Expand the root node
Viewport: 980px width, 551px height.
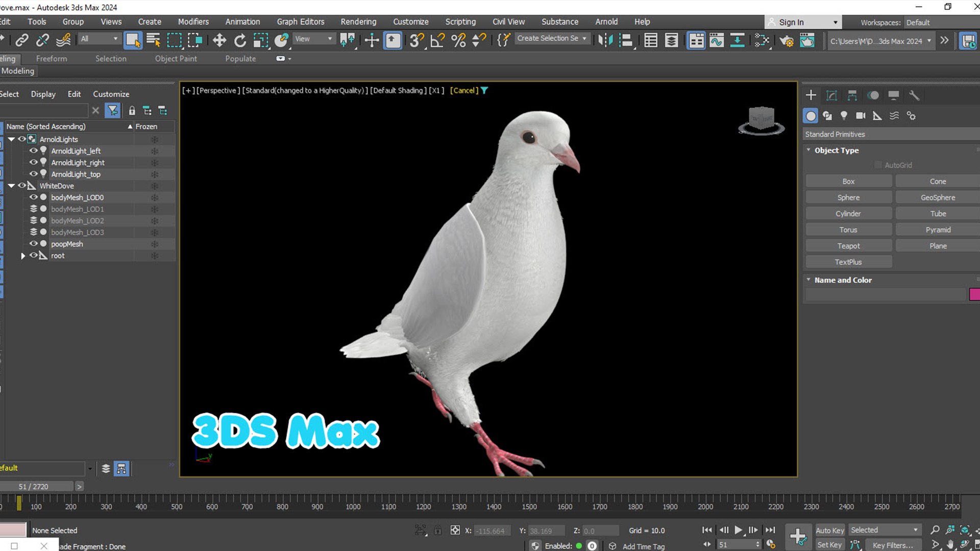tap(23, 256)
